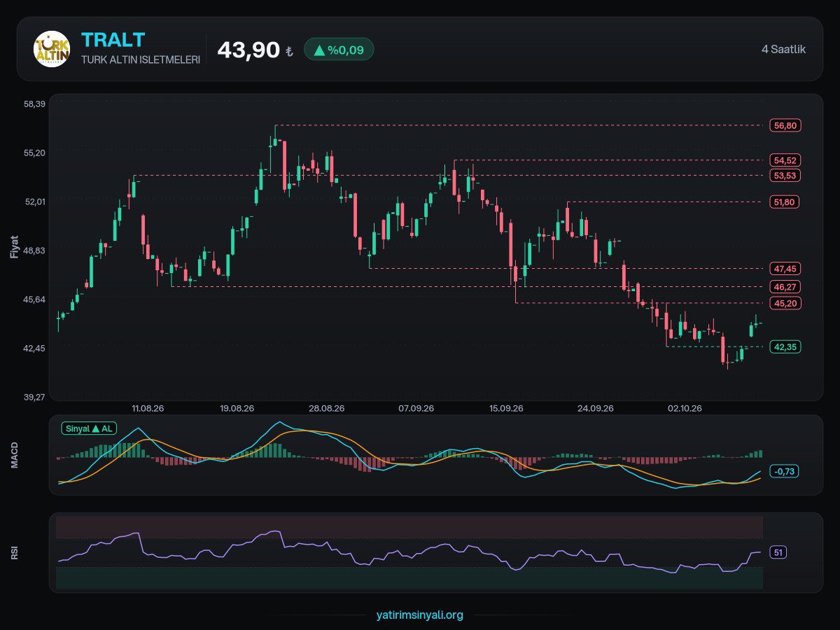Click the 52,01 price axis value
The image size is (840, 630).
pos(34,202)
